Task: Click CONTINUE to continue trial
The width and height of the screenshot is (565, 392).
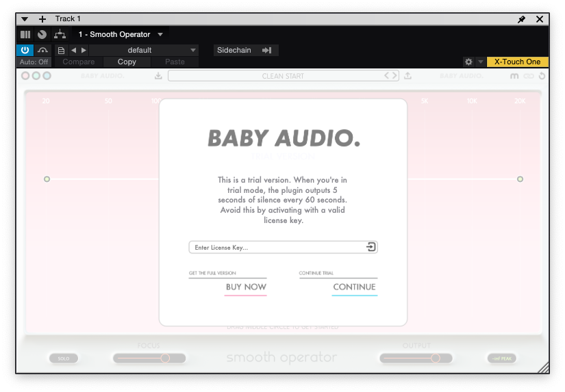Action: click(354, 287)
